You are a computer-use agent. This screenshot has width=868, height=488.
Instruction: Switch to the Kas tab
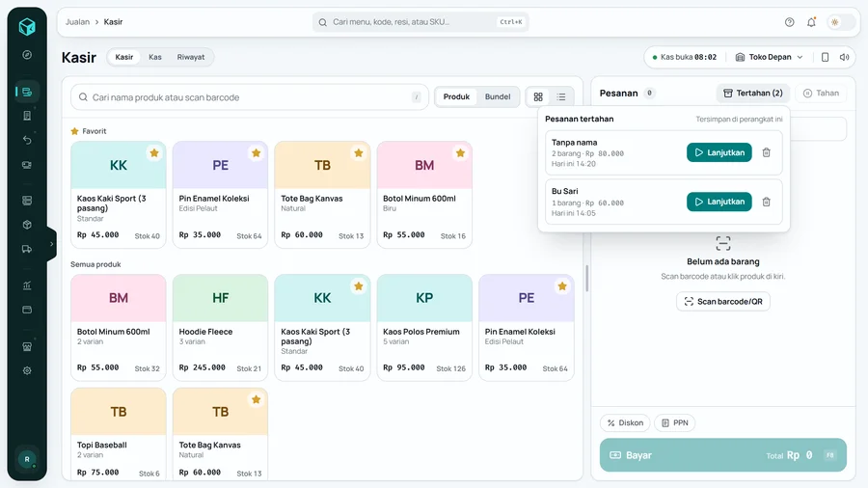pyautogui.click(x=155, y=57)
